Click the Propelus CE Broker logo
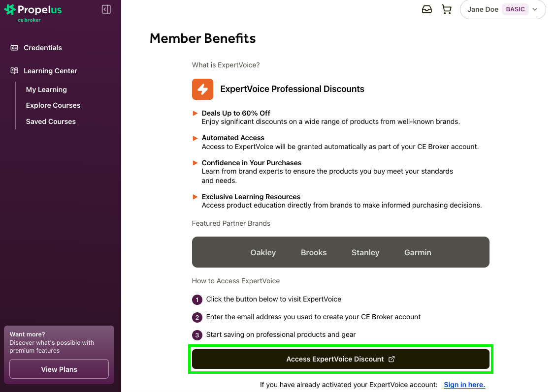Image resolution: width=555 pixels, height=392 pixels. point(33,12)
